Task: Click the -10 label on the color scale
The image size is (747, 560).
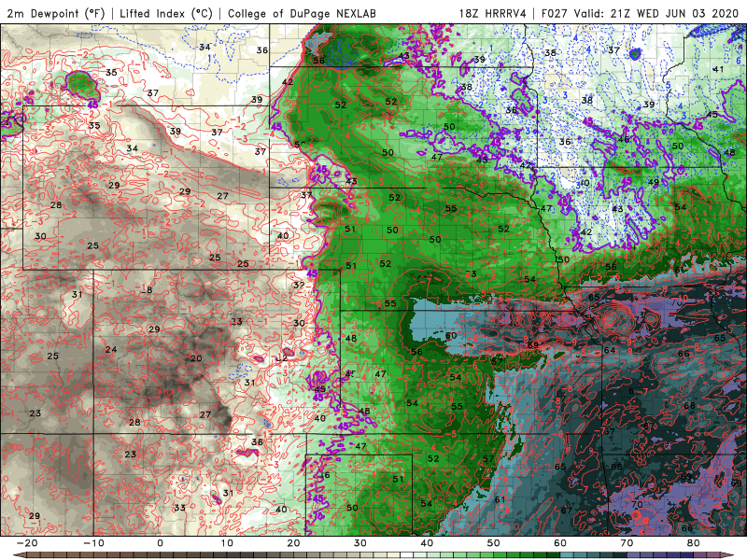Action: click(x=94, y=543)
